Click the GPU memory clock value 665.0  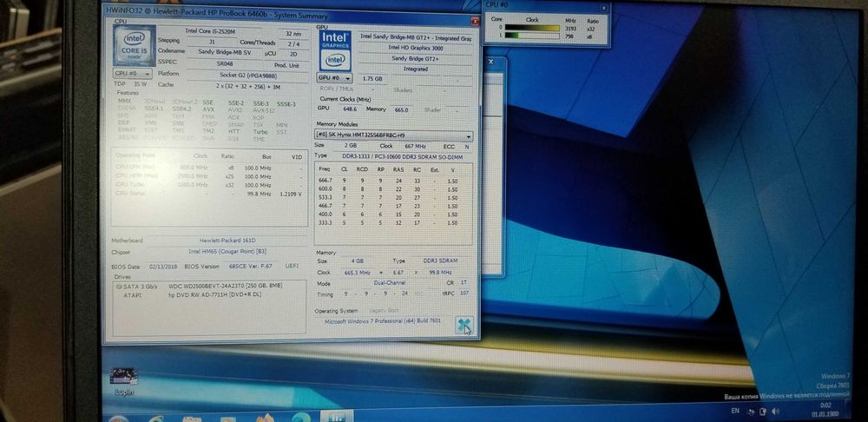tap(401, 109)
